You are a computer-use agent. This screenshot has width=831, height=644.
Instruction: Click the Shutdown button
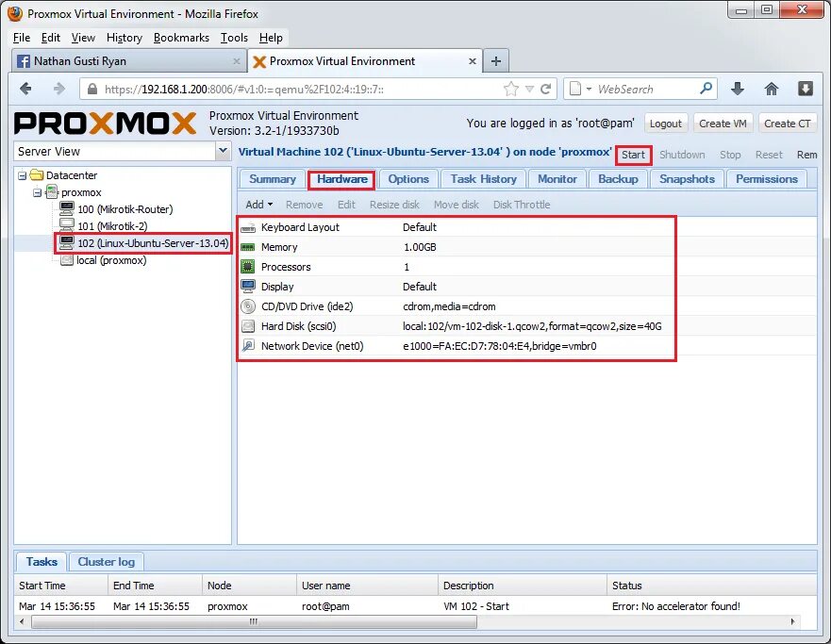pos(682,155)
